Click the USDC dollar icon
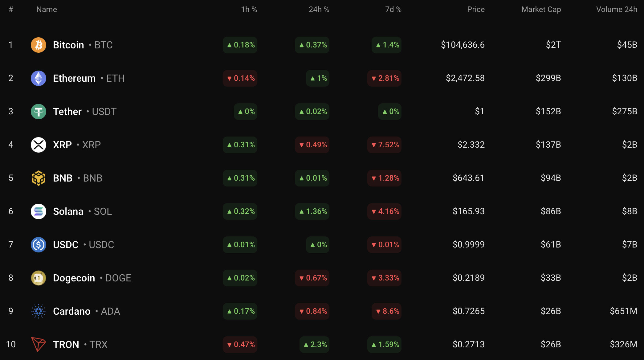The width and height of the screenshot is (644, 360). coord(39,245)
